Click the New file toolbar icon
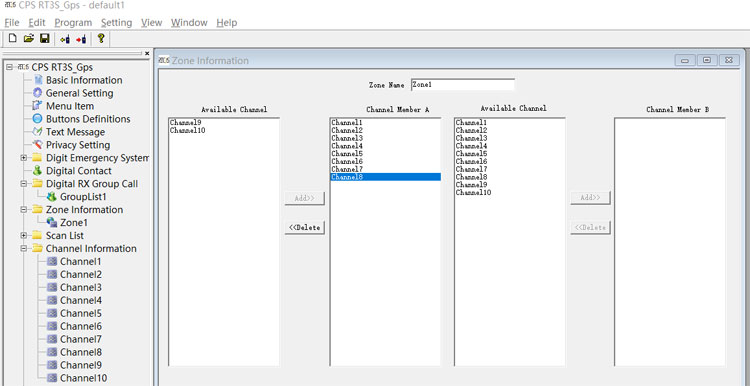Screen dimensions: 750x386 (13, 39)
